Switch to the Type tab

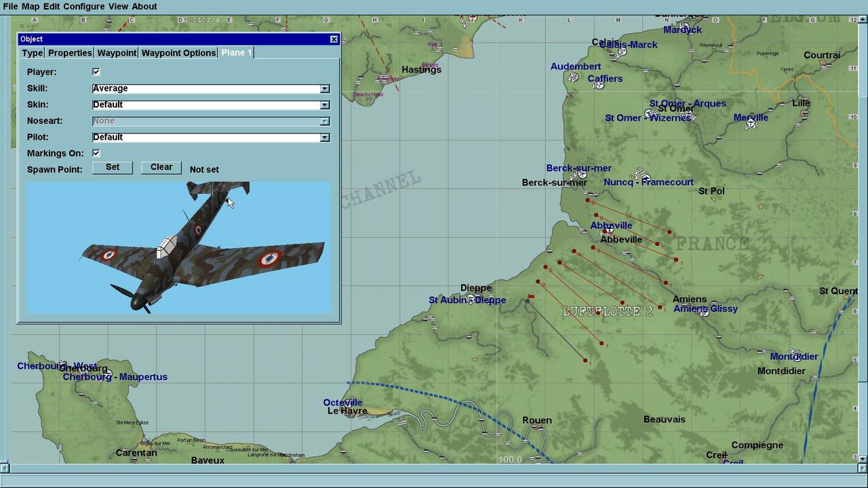tap(32, 53)
